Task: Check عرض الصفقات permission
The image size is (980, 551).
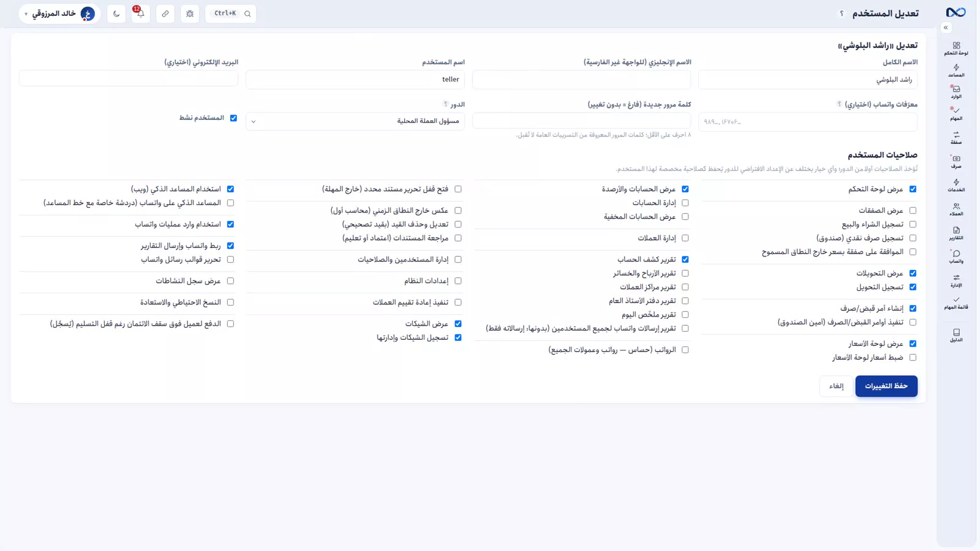Action: click(913, 211)
